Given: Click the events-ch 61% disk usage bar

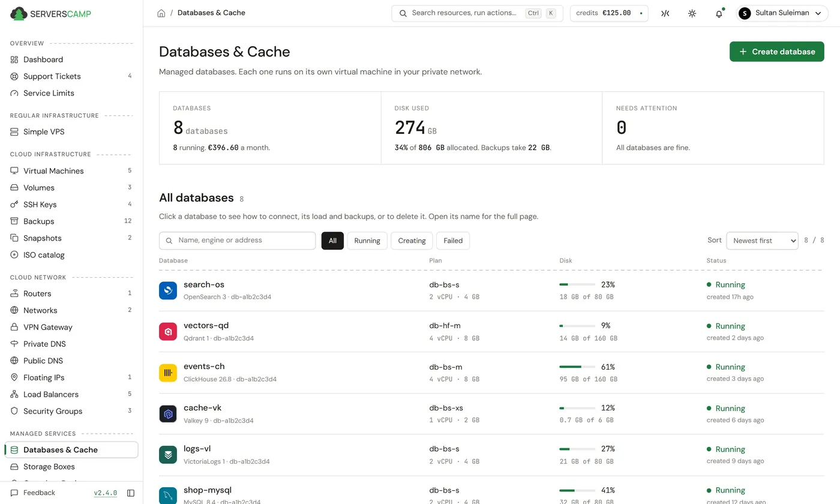Looking at the screenshot, I should [x=577, y=367].
